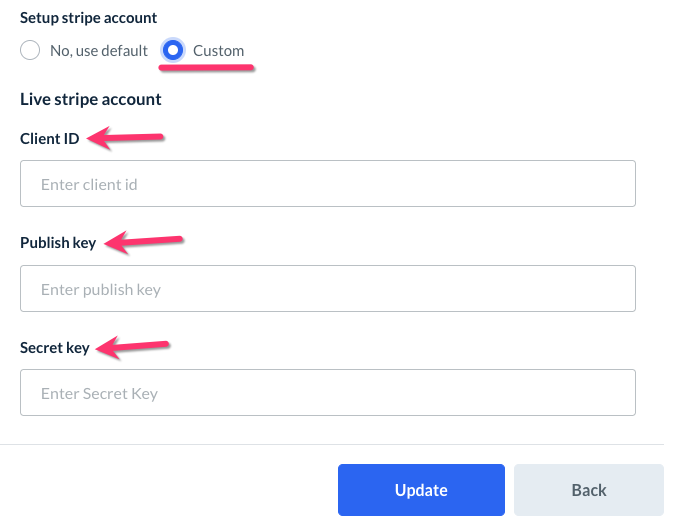Select the "No, use default" radio button
The image size is (680, 527).
30,50
